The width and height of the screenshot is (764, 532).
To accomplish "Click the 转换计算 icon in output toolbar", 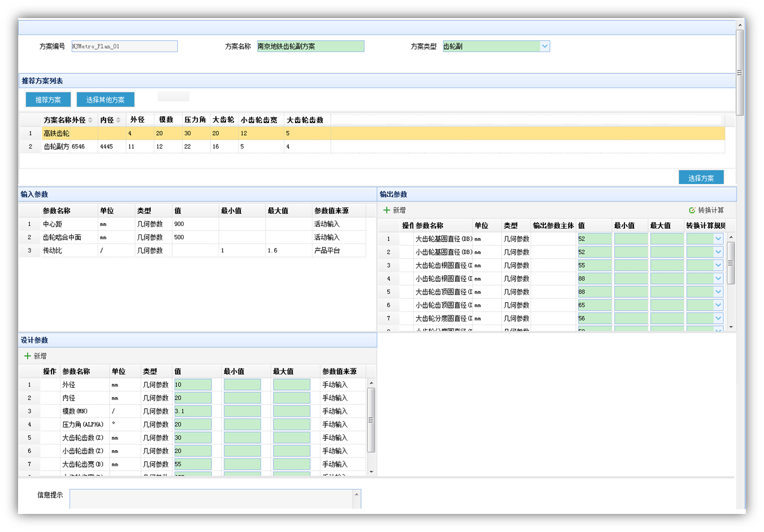I will click(692, 210).
